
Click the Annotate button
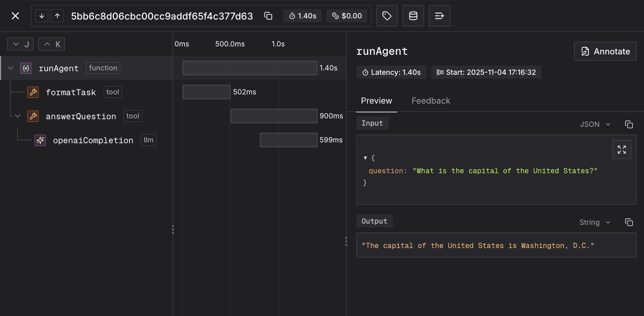tap(605, 51)
